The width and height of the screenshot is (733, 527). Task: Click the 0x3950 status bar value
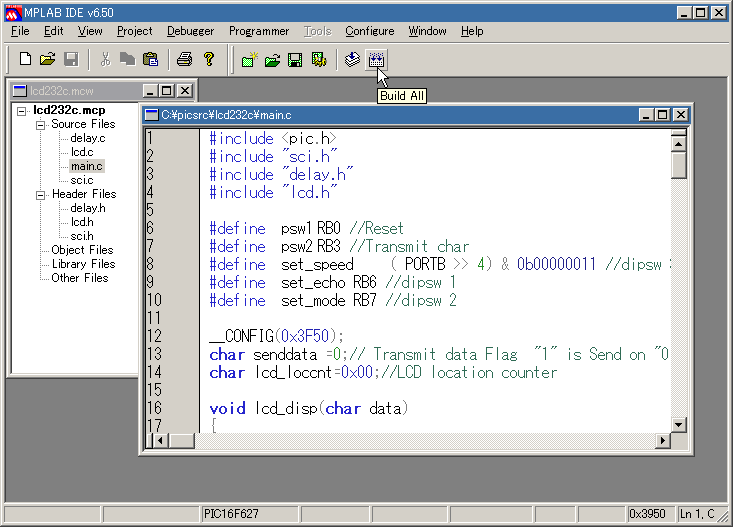point(651,514)
